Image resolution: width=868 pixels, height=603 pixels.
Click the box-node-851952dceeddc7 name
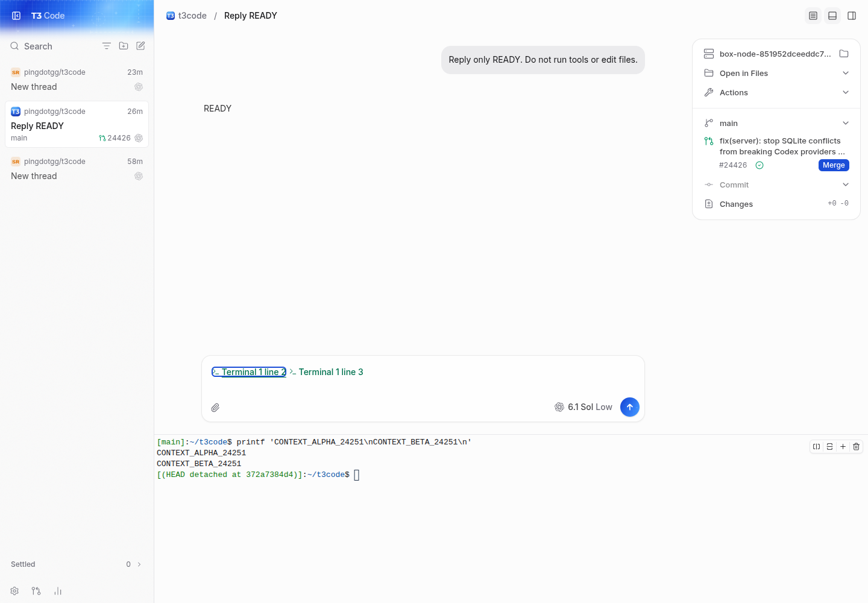(x=775, y=54)
